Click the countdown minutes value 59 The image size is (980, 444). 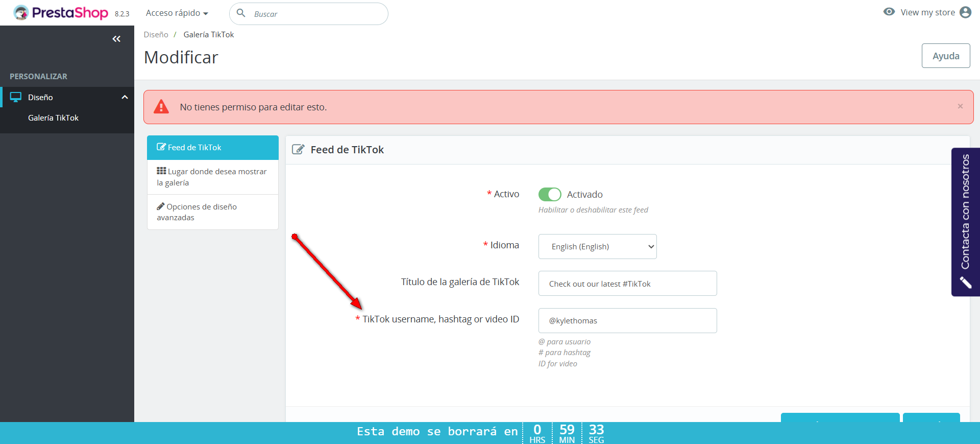click(567, 429)
